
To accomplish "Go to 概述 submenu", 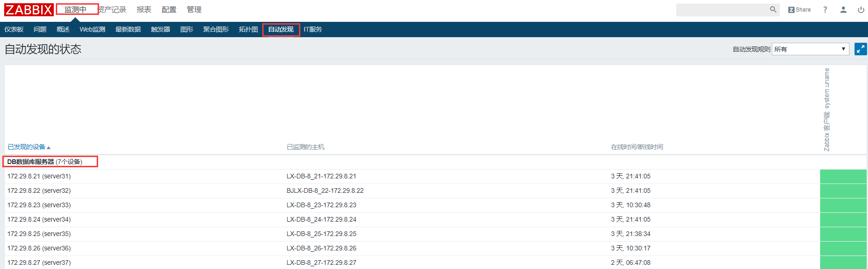I will 63,29.
